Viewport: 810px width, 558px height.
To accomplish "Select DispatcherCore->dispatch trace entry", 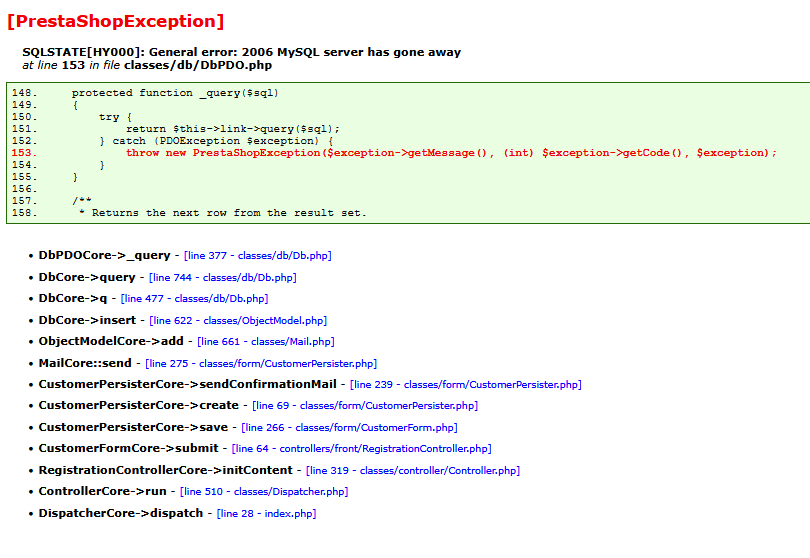I will tap(121, 513).
